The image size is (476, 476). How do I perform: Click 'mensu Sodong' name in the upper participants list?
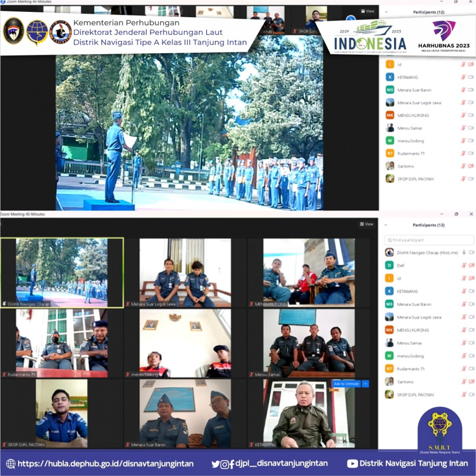click(411, 141)
